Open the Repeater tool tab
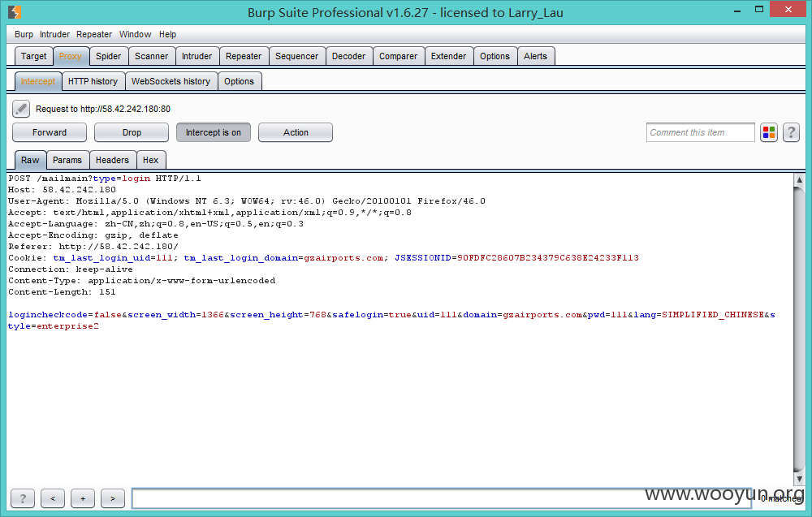Viewport: 812px width, 517px height. point(244,56)
